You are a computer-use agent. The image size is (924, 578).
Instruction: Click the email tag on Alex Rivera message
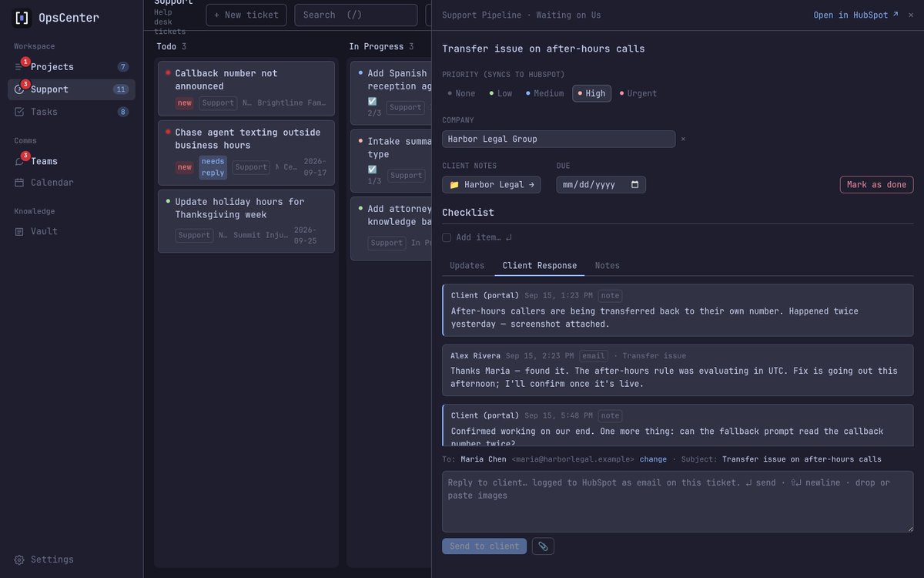coord(593,355)
